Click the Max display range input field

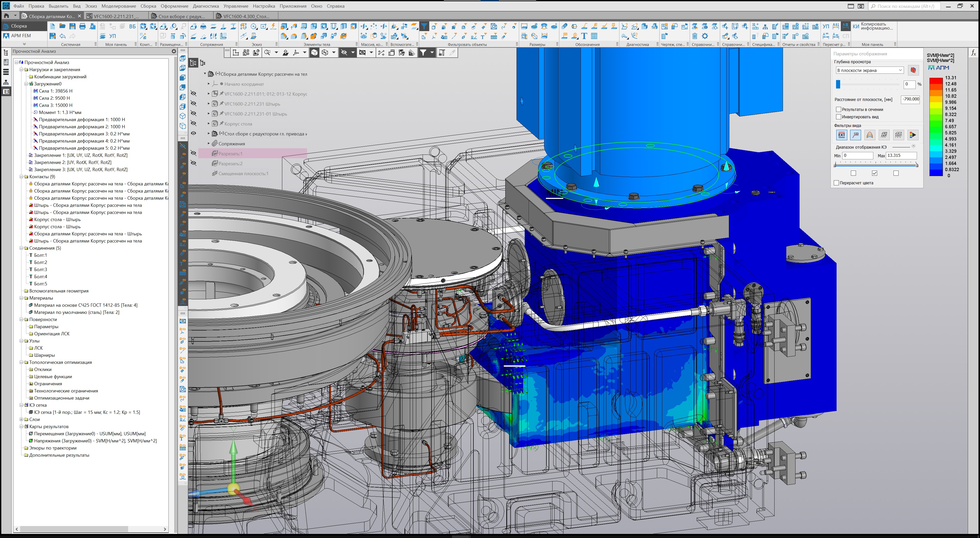(x=901, y=156)
